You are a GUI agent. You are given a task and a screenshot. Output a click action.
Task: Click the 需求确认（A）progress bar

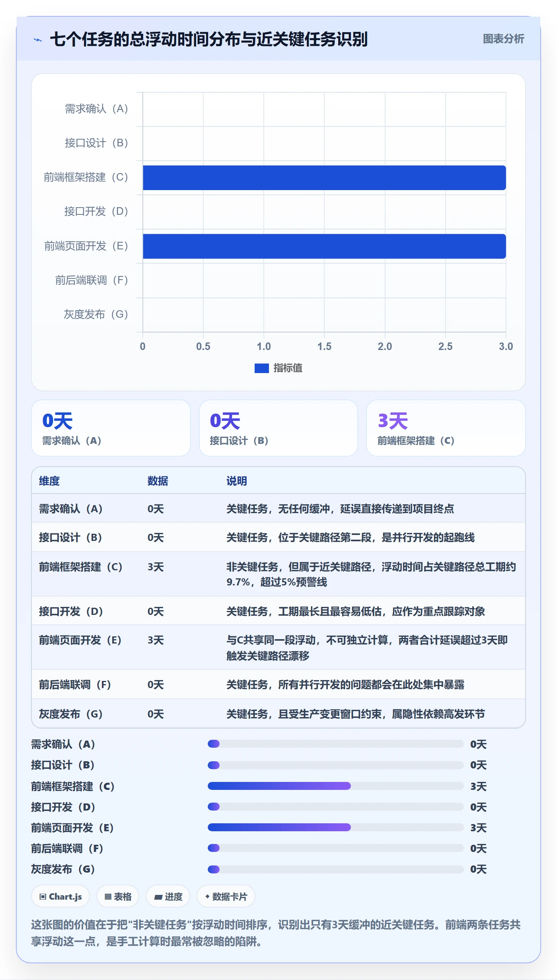click(335, 744)
